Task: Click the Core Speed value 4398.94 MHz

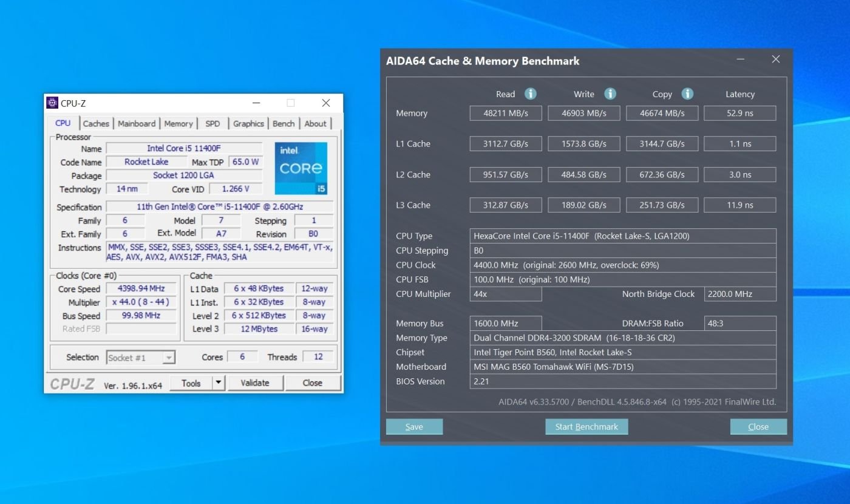Action: click(x=141, y=288)
